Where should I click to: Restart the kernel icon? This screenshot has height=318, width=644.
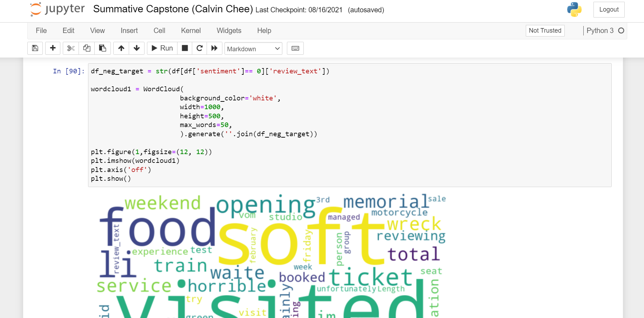coord(200,48)
